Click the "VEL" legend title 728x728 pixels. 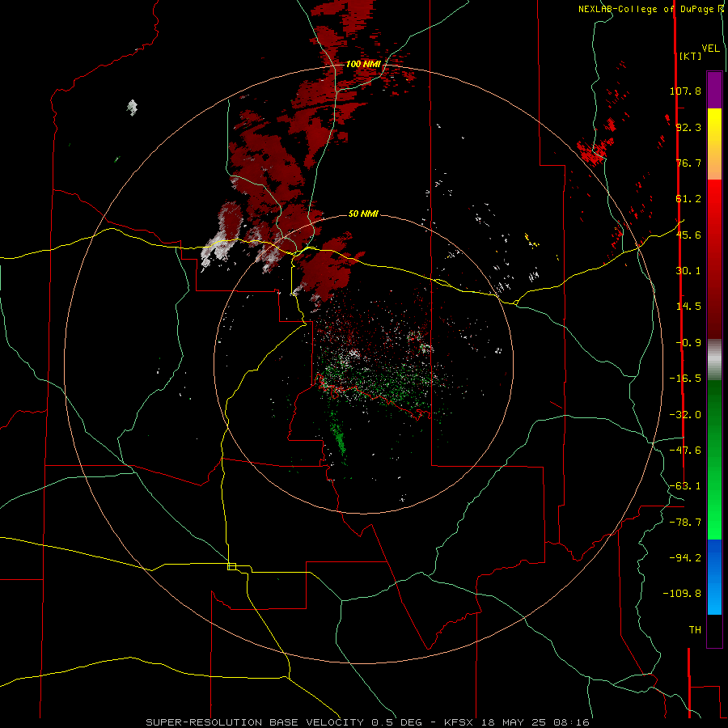[x=710, y=49]
